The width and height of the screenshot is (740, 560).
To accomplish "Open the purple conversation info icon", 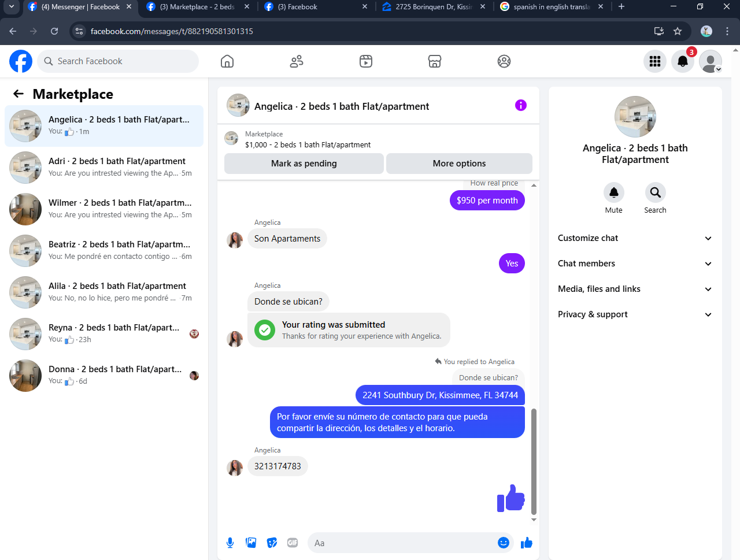I will coord(521,105).
